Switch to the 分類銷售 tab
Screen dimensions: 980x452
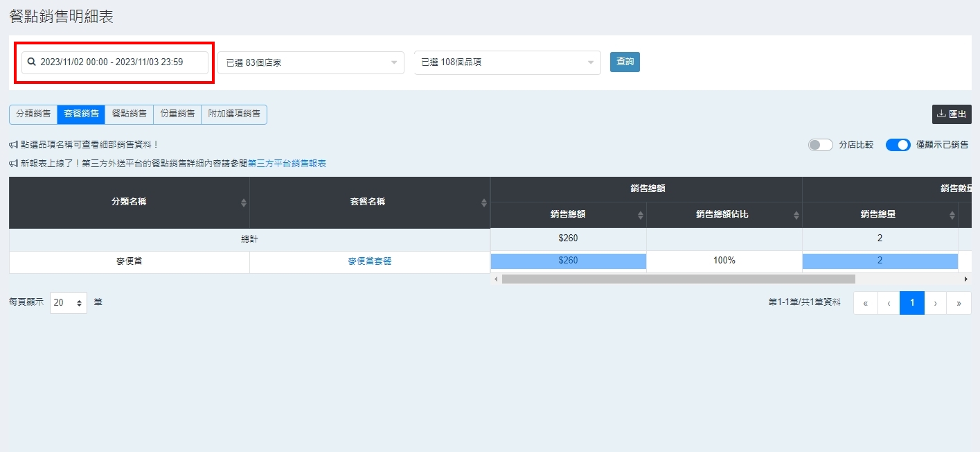click(33, 114)
